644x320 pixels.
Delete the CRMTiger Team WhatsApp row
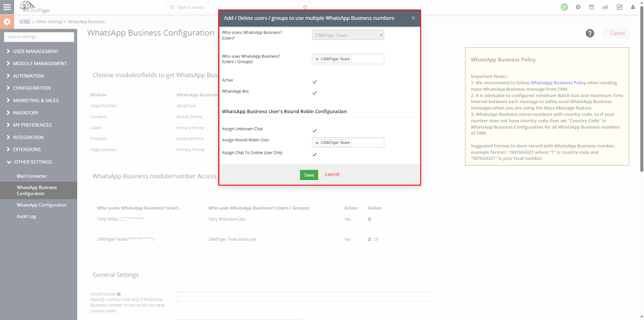369,239
